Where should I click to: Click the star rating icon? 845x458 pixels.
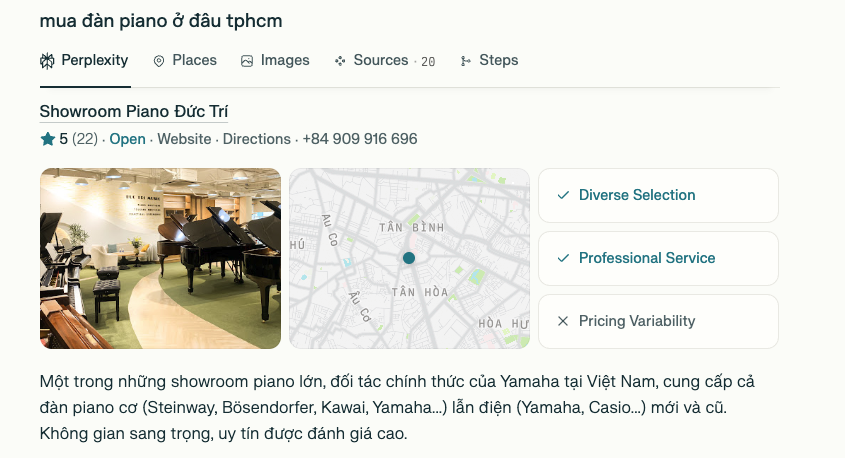(x=47, y=140)
